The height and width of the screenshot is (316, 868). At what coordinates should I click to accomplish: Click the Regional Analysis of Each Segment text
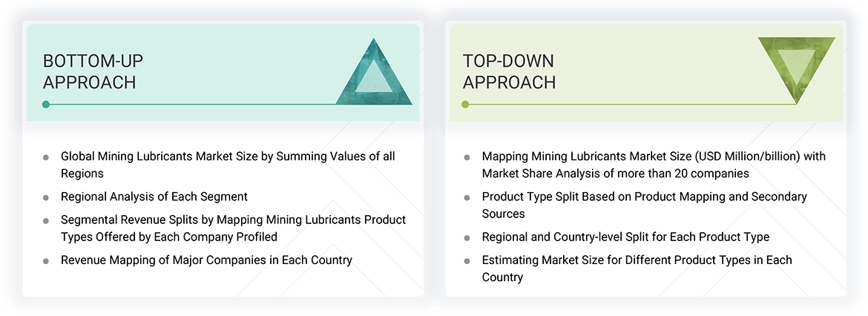[154, 197]
